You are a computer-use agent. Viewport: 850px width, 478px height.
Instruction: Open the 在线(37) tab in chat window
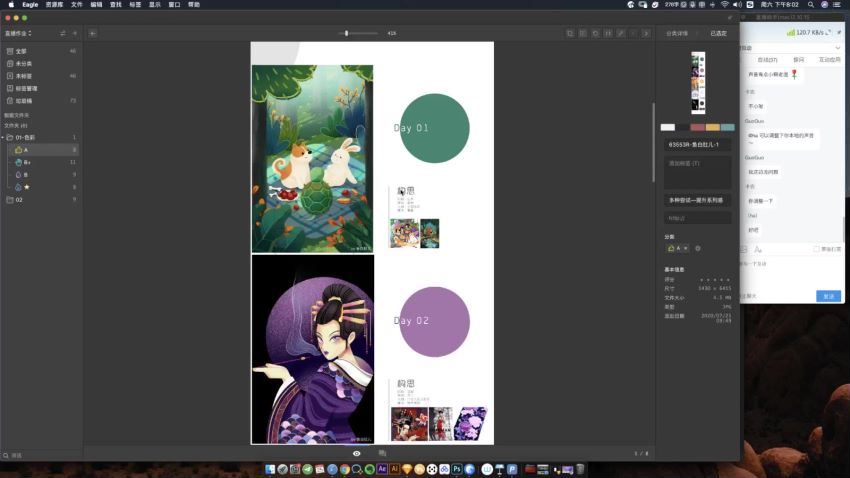tap(767, 60)
